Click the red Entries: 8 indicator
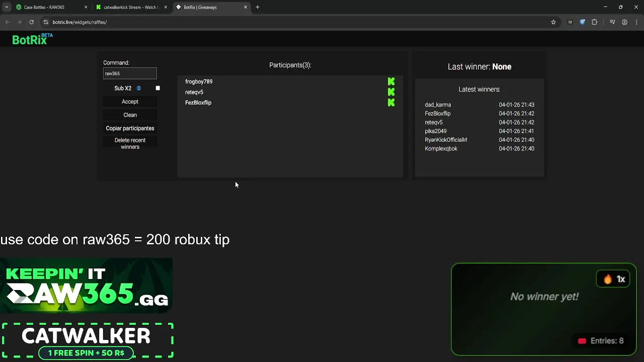This screenshot has width=644, height=362. tap(602, 341)
